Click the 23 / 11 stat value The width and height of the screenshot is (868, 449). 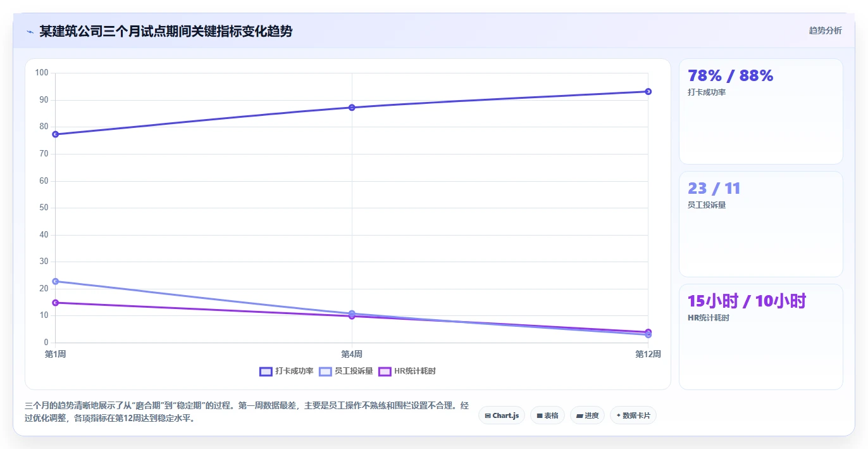click(x=714, y=189)
